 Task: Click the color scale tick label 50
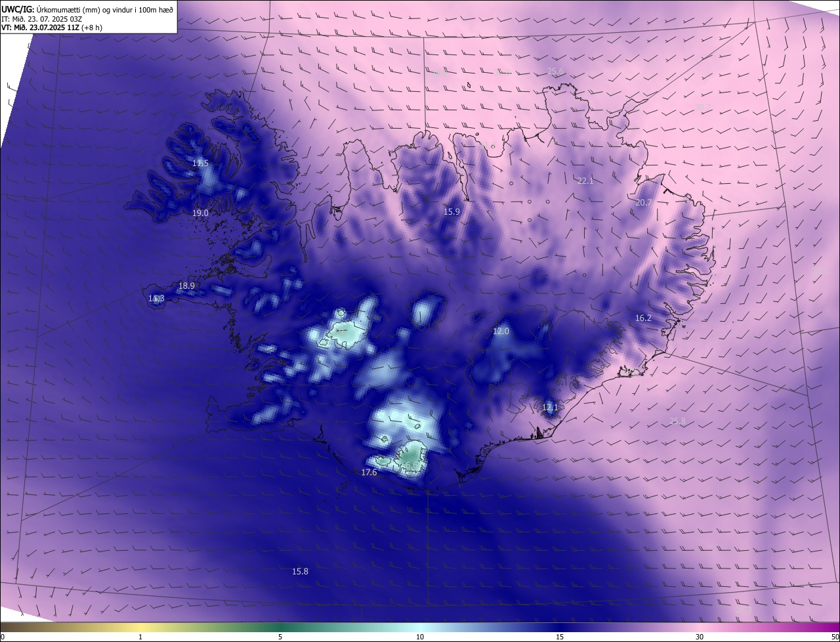point(835,637)
